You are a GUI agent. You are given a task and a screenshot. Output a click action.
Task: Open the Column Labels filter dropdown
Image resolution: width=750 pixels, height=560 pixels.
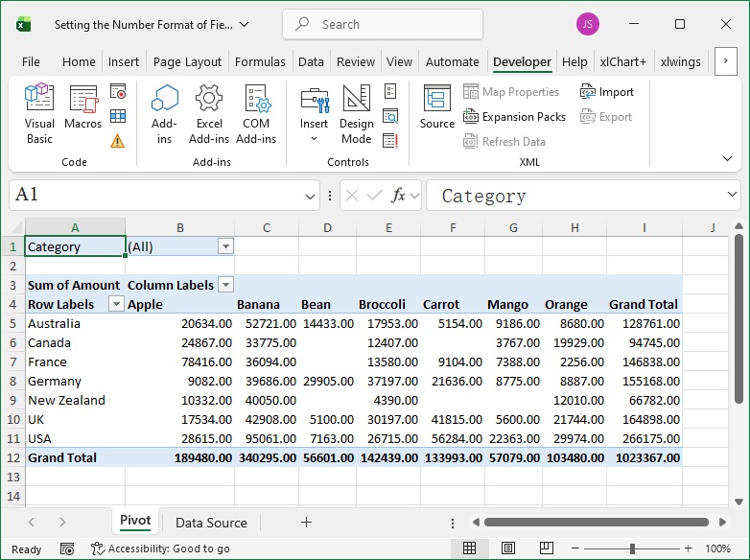[x=225, y=285]
